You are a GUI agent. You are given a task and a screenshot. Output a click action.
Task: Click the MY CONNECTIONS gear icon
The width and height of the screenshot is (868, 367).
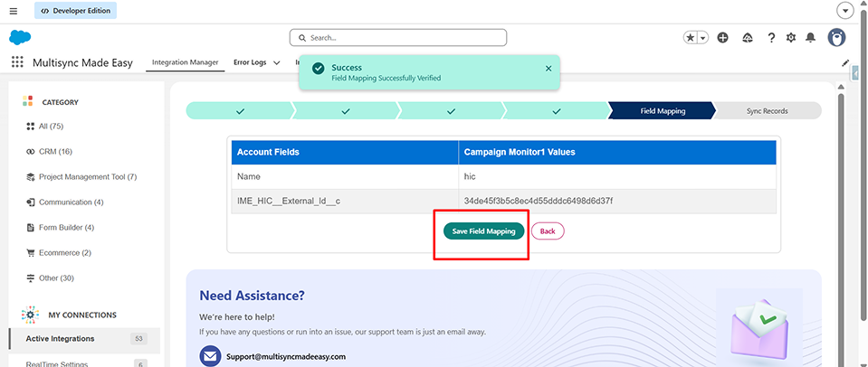click(x=31, y=315)
